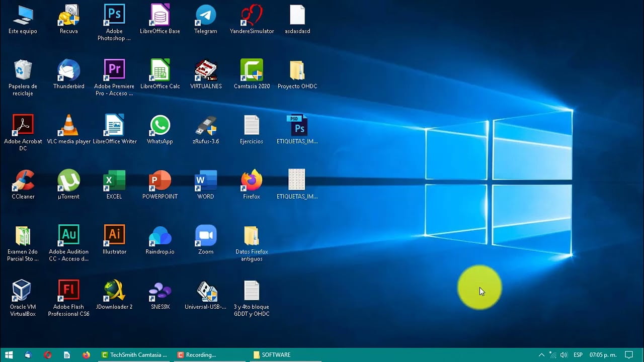Select the Adobe Acrobat DC icon
Screen dimensions: 644x362
(23, 133)
